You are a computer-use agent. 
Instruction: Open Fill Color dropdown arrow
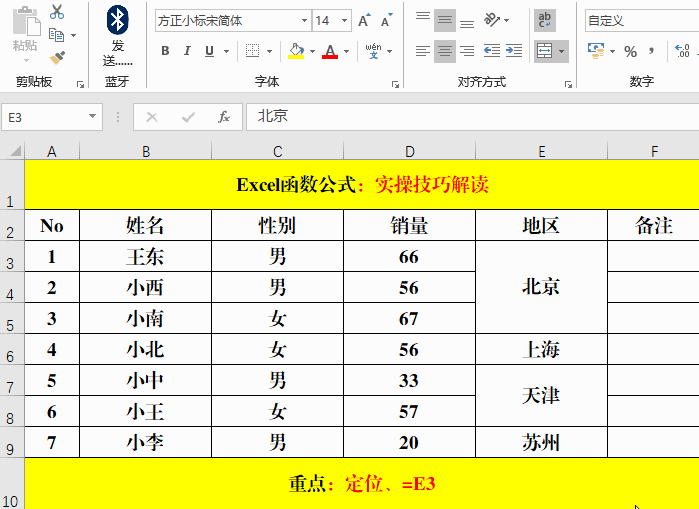(312, 51)
